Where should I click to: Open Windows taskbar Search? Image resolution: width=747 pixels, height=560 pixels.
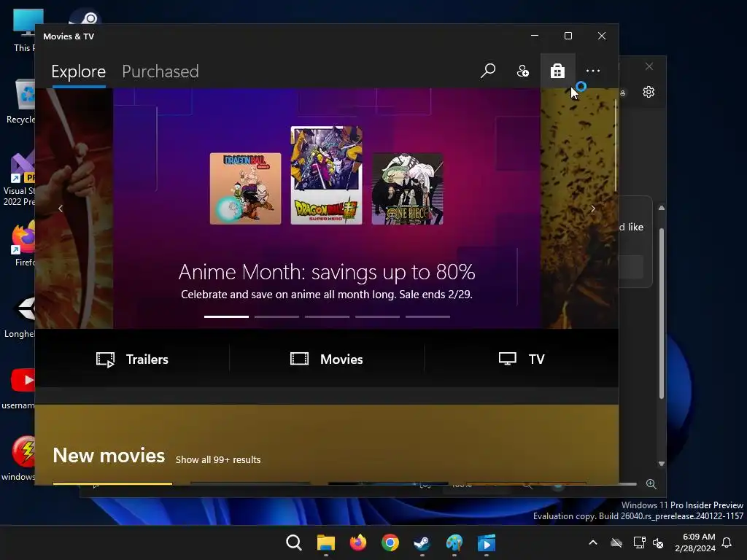(x=293, y=542)
